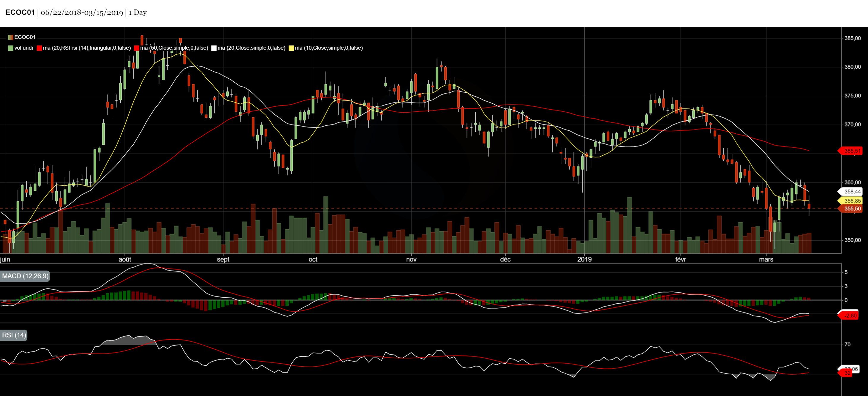Click the MACD axis value 3
868x396 pixels.
tap(846, 286)
